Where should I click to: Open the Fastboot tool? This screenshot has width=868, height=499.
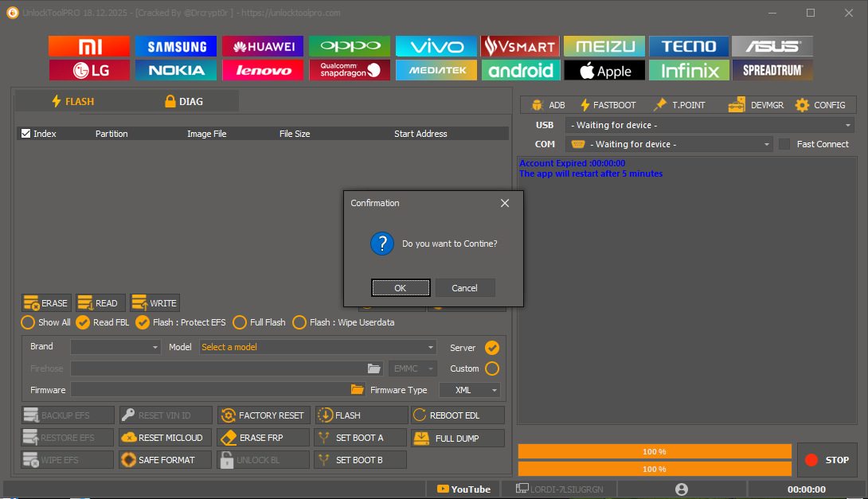[608, 105]
